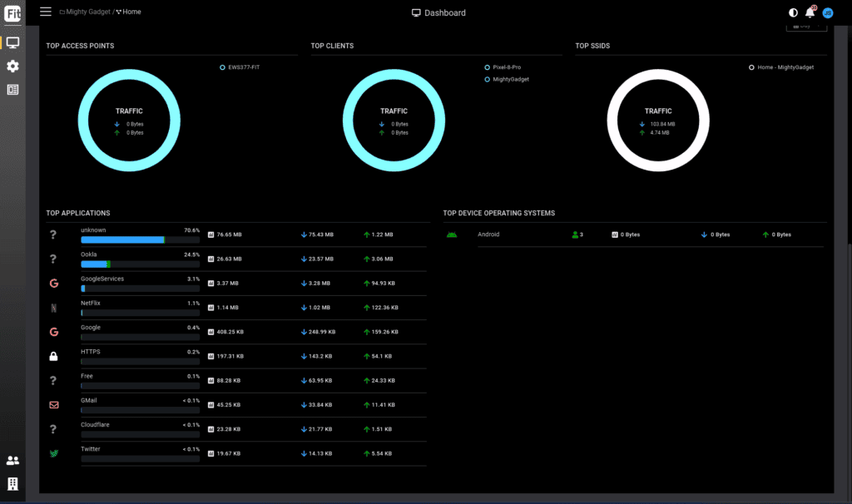This screenshot has height=504, width=852.
Task: Click the Top SSIDs white donut ring
Action: [658, 72]
